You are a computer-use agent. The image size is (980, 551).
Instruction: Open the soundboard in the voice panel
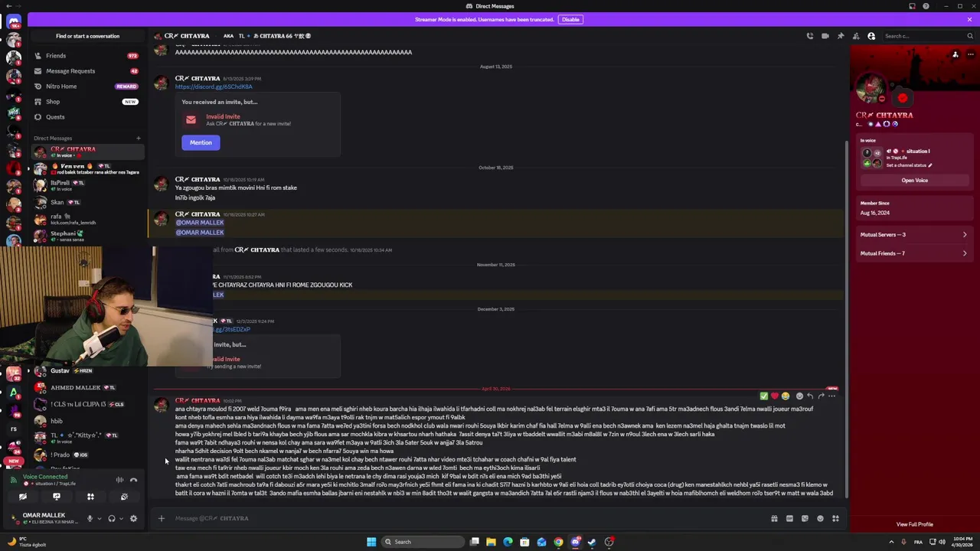[x=124, y=497]
